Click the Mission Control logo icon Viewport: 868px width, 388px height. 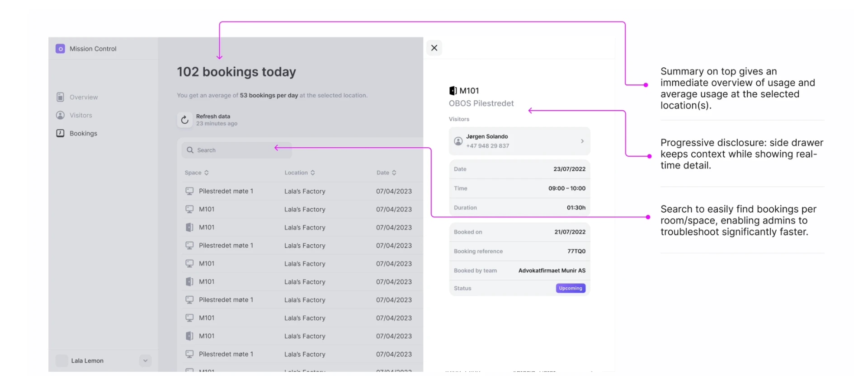click(x=60, y=49)
